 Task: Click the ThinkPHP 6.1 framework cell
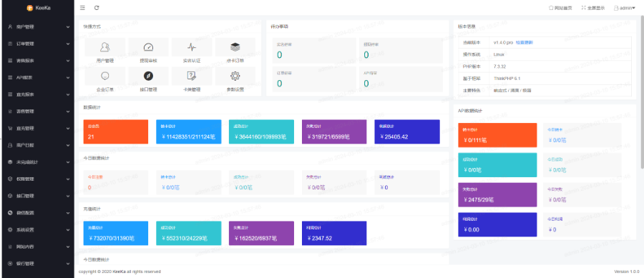click(560, 78)
